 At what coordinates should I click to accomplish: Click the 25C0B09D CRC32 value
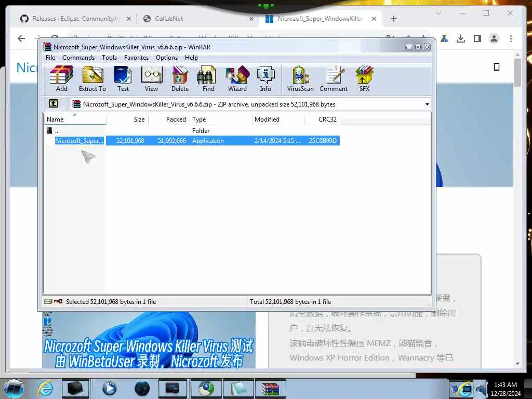[x=323, y=140]
